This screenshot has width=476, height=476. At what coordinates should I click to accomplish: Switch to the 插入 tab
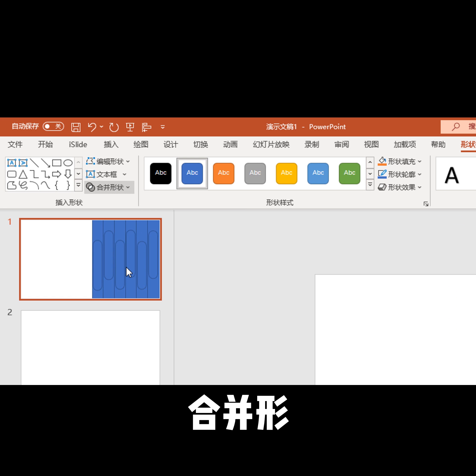coord(111,144)
